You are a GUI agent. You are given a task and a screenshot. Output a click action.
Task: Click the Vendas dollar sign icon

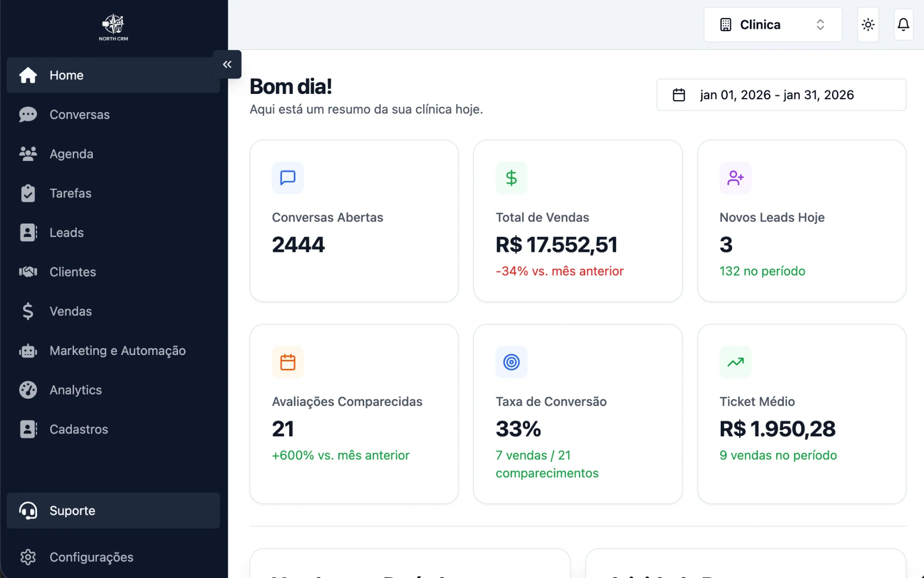click(x=28, y=311)
